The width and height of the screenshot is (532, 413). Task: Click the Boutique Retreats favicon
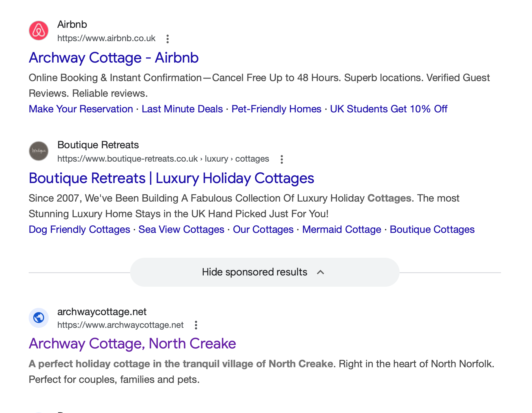coord(39,151)
